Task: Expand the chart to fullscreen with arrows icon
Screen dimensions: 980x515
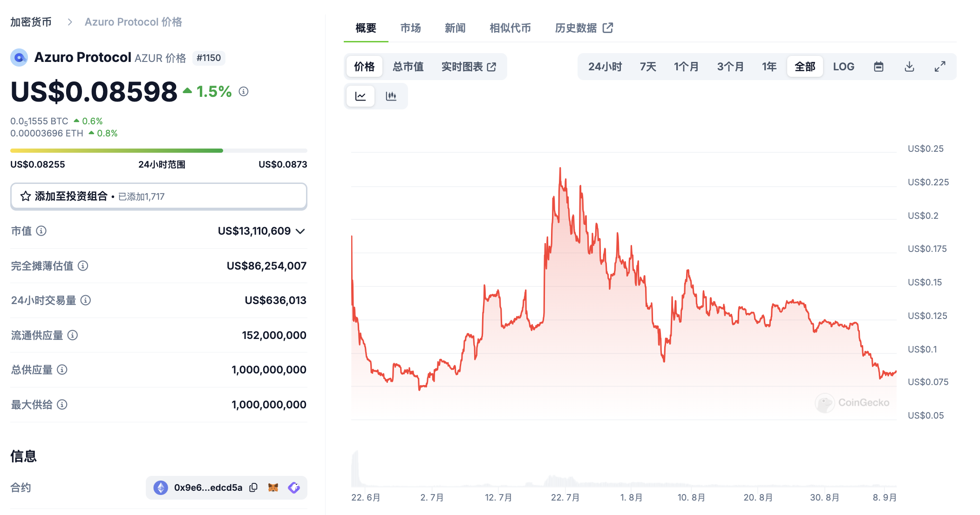Action: coord(939,66)
